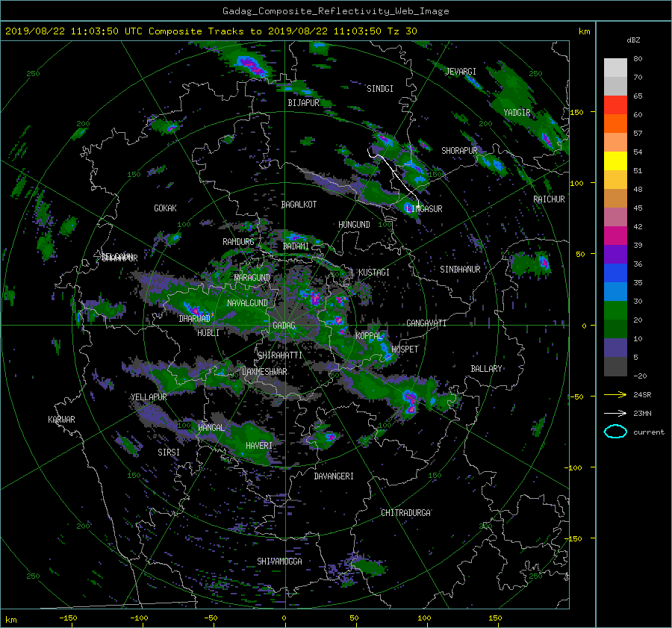Image resolution: width=672 pixels, height=628 pixels.
Task: Select the blue 36 dBZ color swatch
Action: 615,273
